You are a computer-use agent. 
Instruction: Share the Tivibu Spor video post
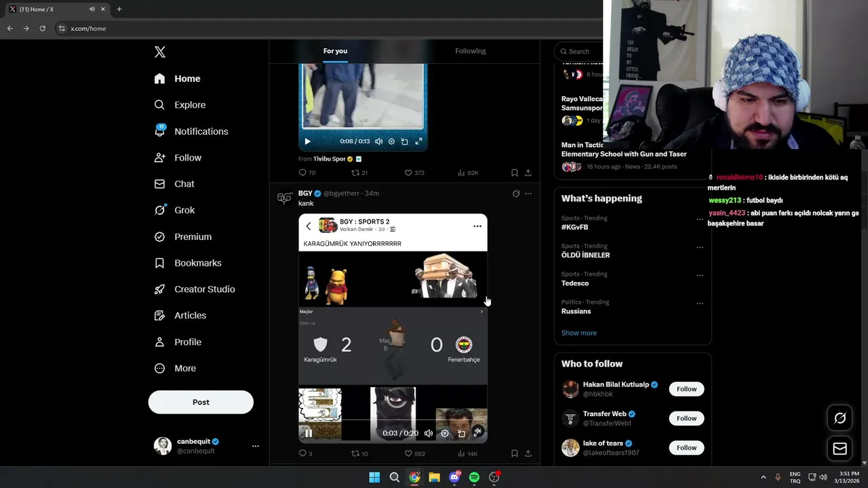[528, 173]
